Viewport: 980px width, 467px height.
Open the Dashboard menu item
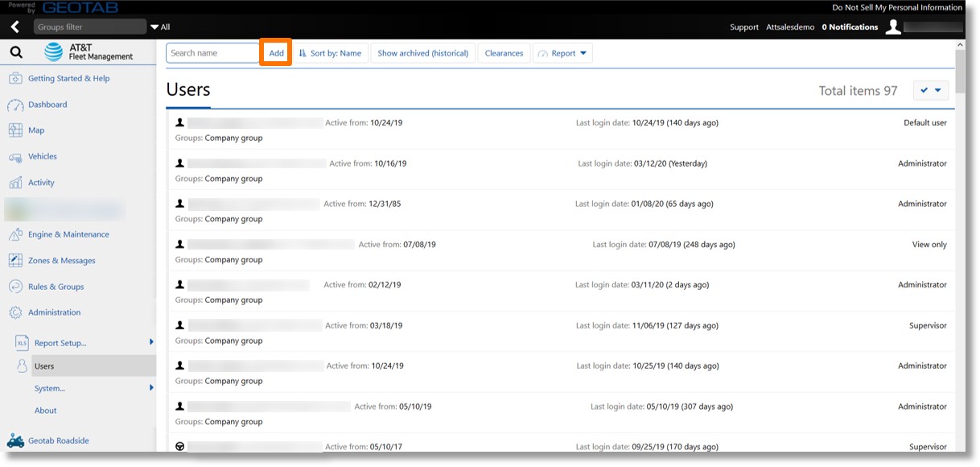coord(47,105)
